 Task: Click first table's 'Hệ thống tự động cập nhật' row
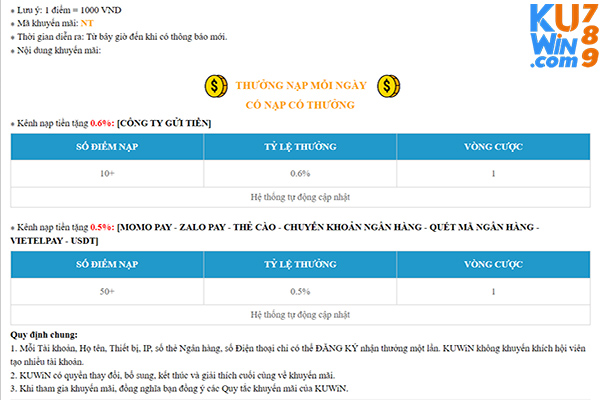pos(300,197)
